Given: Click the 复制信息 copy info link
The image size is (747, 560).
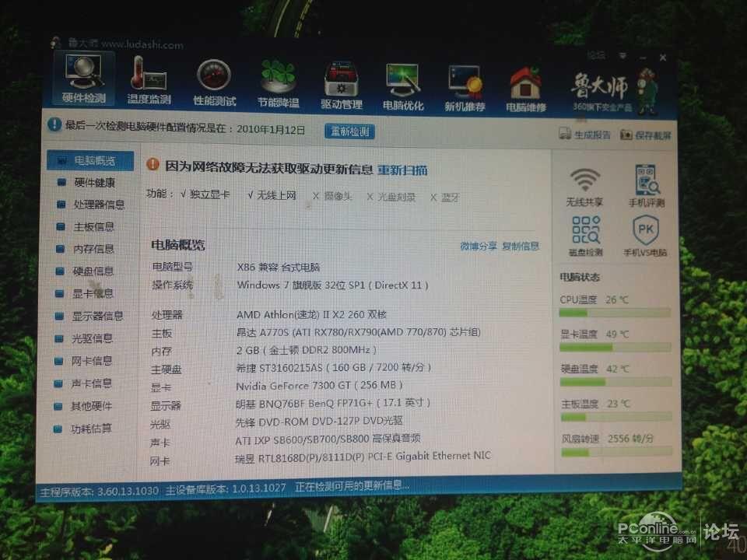Looking at the screenshot, I should 521,247.
